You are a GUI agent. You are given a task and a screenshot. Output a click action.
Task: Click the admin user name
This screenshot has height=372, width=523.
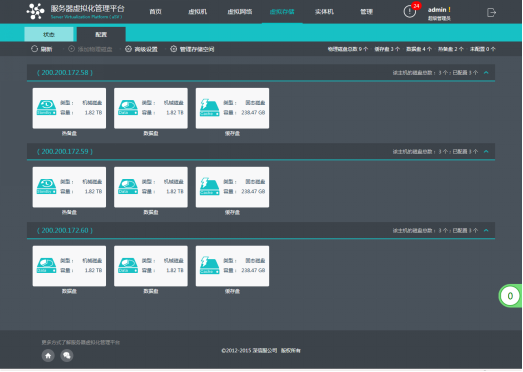[437, 10]
